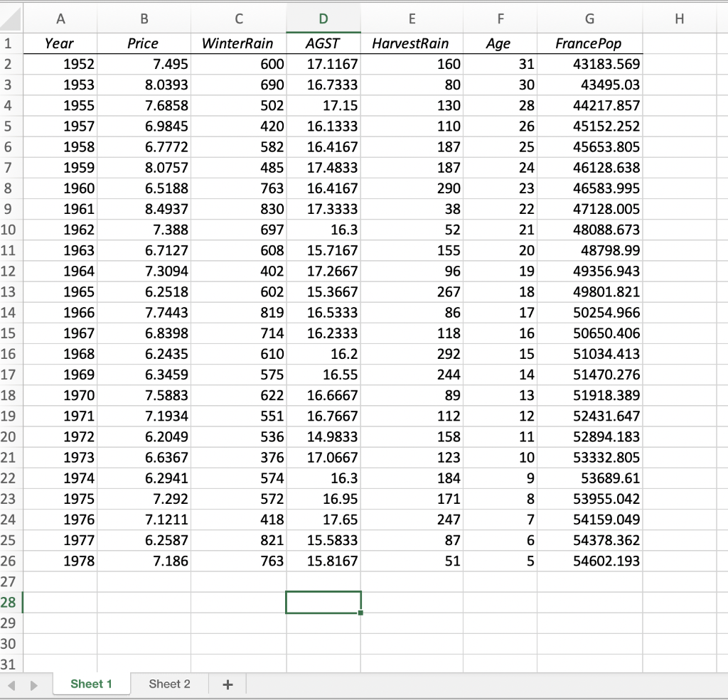This screenshot has width=728, height=700.
Task: Select the AGST column header D
Action: [x=323, y=19]
